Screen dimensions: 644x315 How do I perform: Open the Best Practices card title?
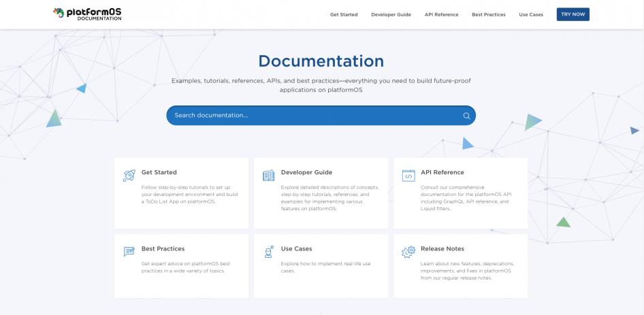click(x=163, y=248)
